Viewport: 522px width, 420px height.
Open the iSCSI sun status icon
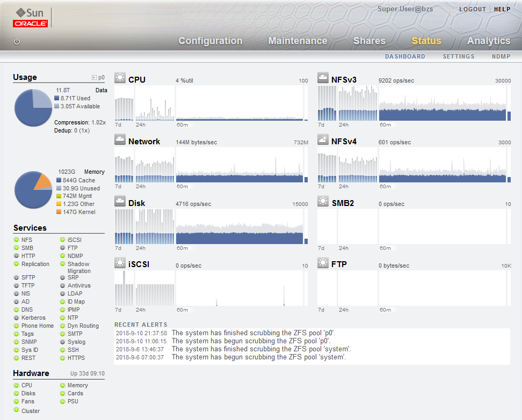[x=120, y=263]
